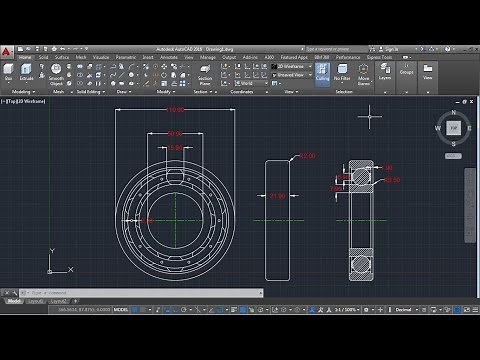Image resolution: width=480 pixels, height=360 pixels.
Task: Click the Help question mark icon
Action: [x=448, y=49]
